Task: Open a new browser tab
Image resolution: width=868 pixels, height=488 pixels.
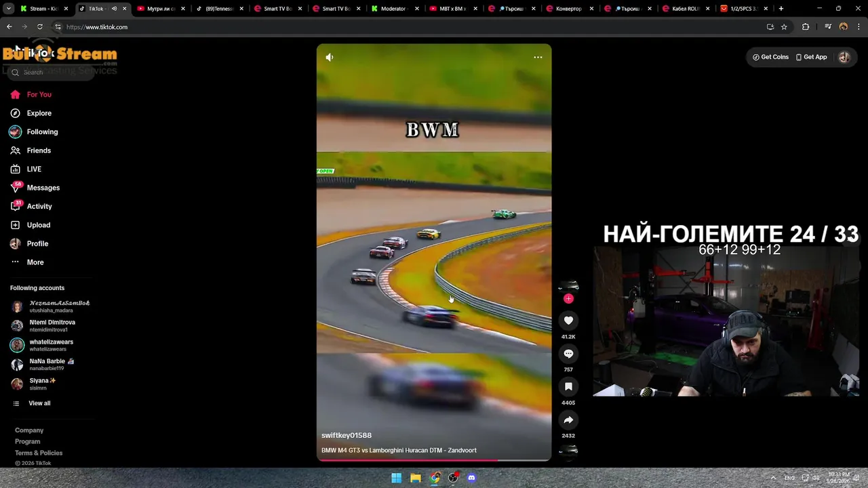Action: click(781, 9)
